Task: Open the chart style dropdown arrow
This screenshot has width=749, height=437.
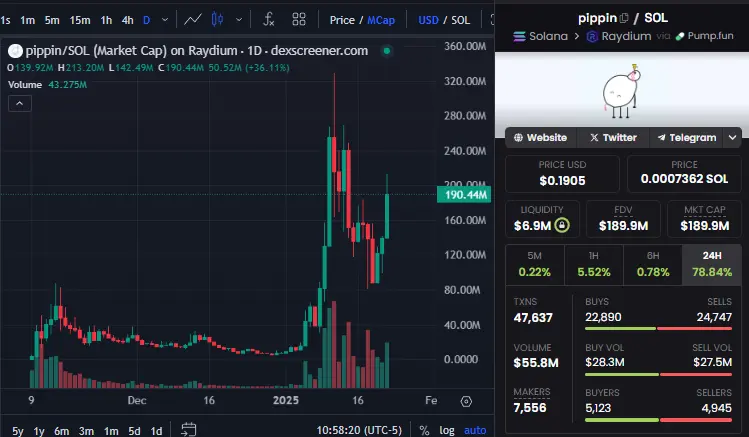Action: (x=239, y=20)
